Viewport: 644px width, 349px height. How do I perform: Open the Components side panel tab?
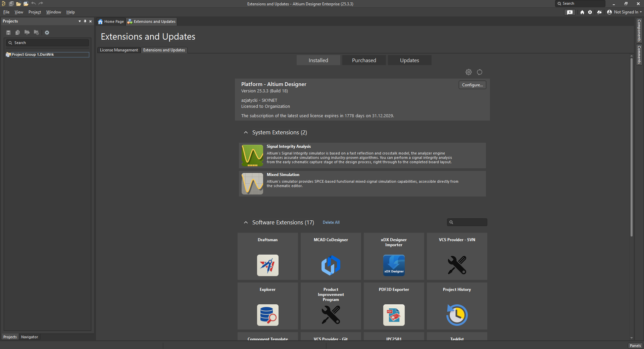(639, 30)
